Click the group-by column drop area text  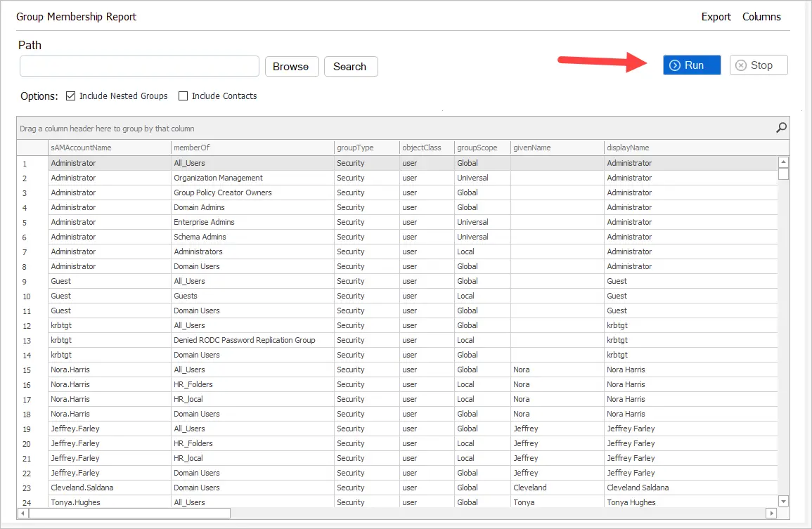(x=107, y=129)
